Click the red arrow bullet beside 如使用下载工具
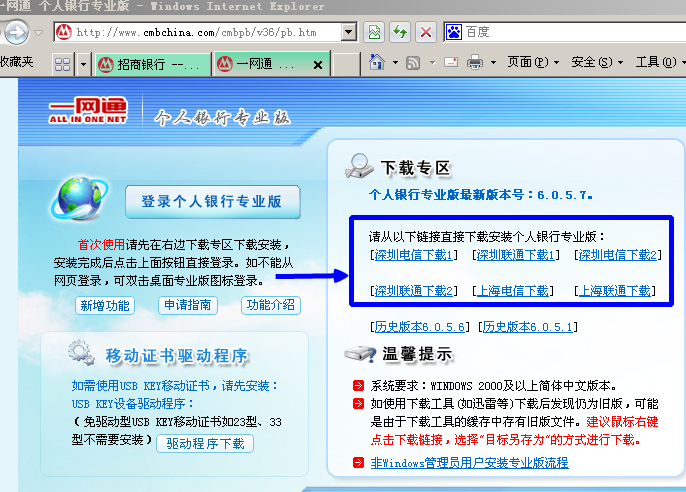Viewport: 686px width, 492px height. point(358,403)
